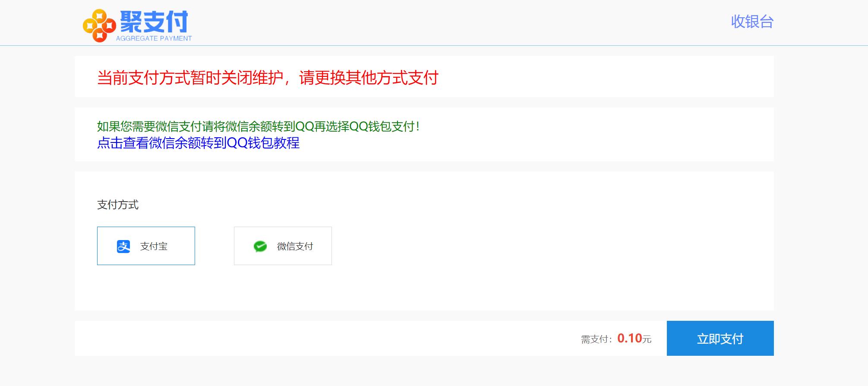Choose the 微信支付 payment method box
The height and width of the screenshot is (386, 868).
click(283, 246)
